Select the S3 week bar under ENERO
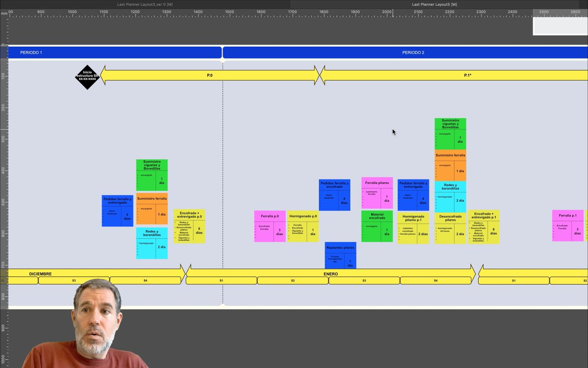This screenshot has height=368, width=588. (x=364, y=281)
